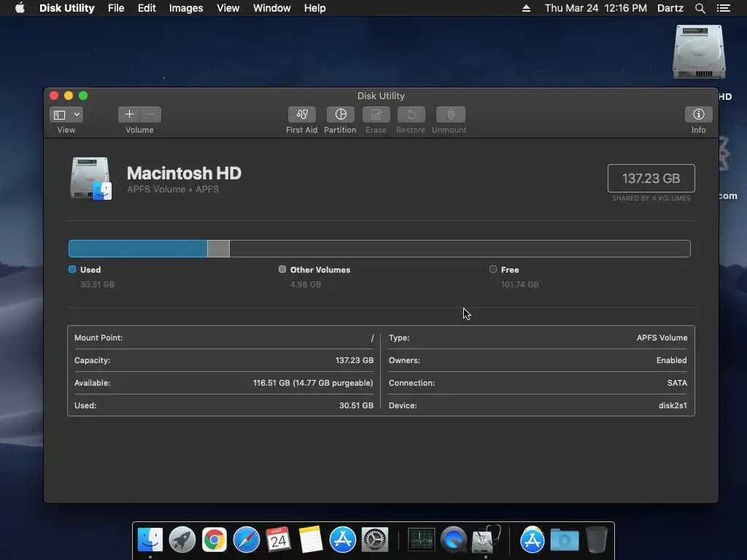747x560 pixels.
Task: Open Calendar in the Dock
Action: [278, 540]
